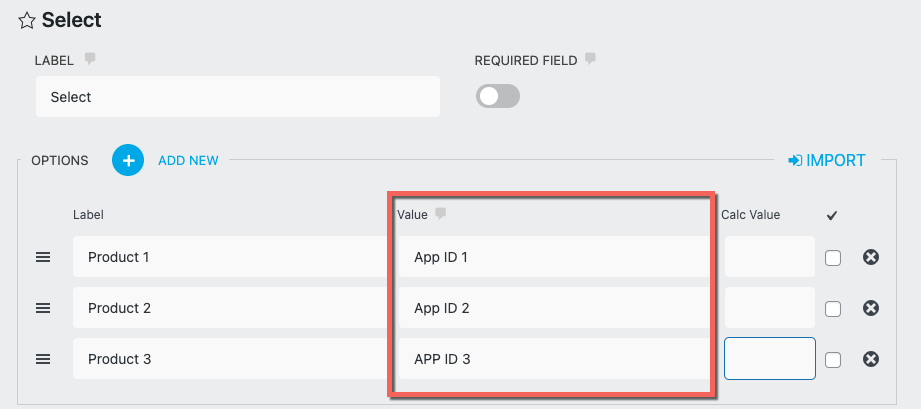This screenshot has width=921, height=409.
Task: Remove the Product 1 option row
Action: click(870, 258)
